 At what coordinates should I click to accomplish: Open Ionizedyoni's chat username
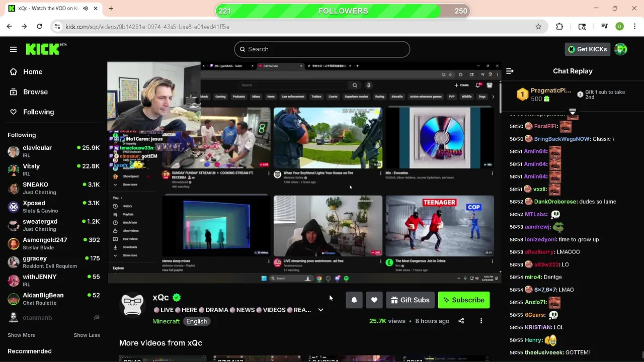540,239
